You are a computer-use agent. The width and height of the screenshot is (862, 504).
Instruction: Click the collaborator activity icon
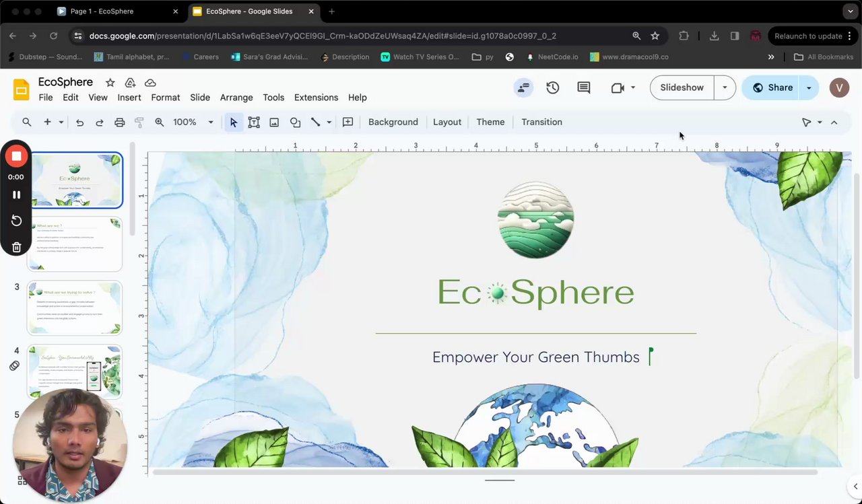coord(523,87)
